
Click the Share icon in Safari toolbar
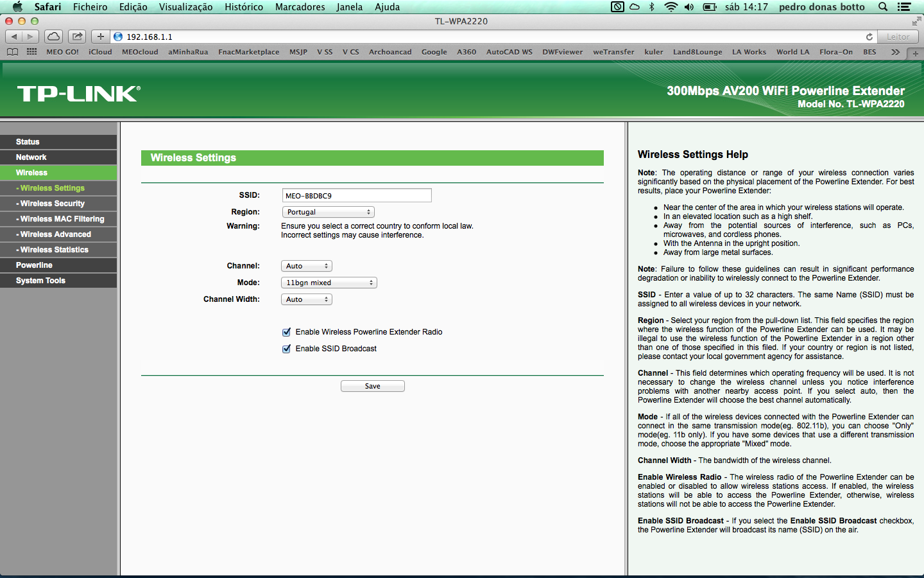pos(77,37)
